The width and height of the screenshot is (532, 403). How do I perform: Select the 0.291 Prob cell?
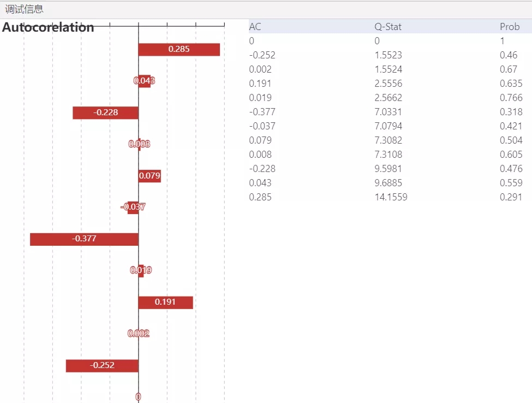[x=511, y=197]
